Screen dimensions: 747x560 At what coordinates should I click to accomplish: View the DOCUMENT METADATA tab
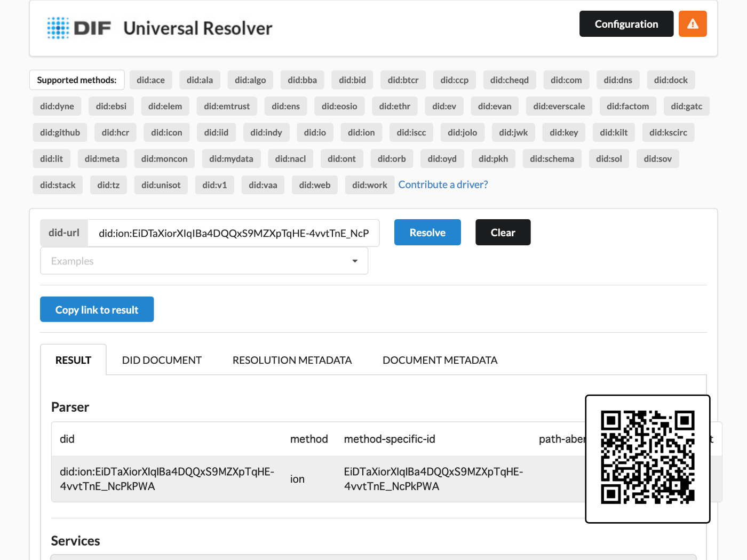pyautogui.click(x=440, y=360)
